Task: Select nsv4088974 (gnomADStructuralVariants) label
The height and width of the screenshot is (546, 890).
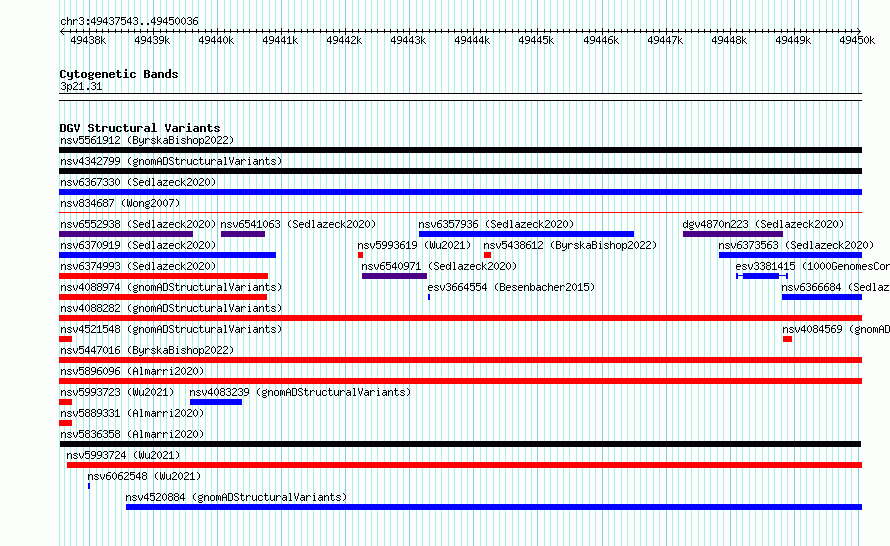Action: (x=171, y=287)
